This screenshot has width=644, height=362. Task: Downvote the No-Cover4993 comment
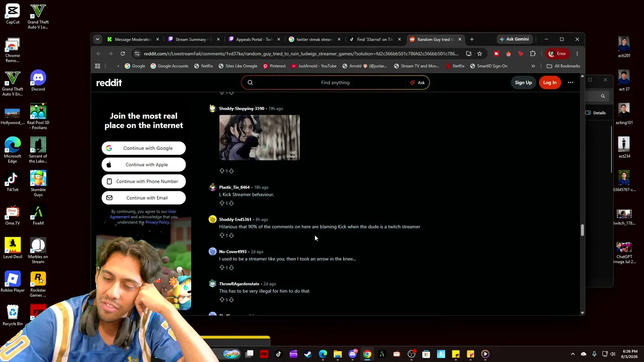pos(231,267)
